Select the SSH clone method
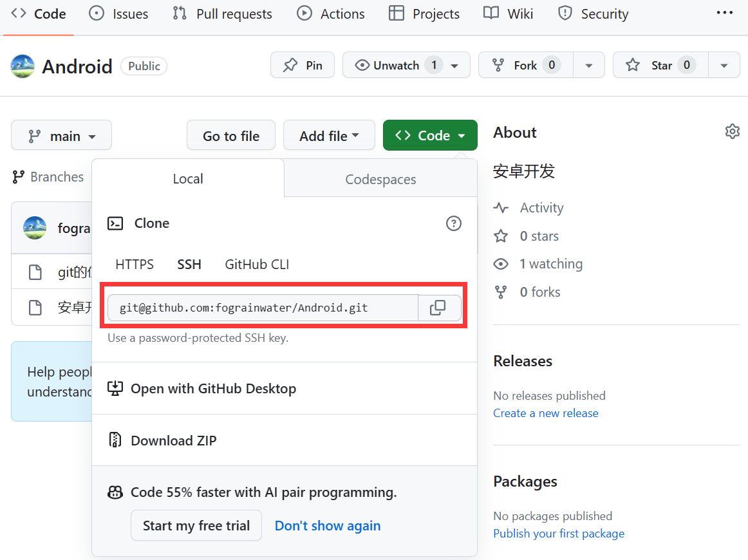 point(189,265)
